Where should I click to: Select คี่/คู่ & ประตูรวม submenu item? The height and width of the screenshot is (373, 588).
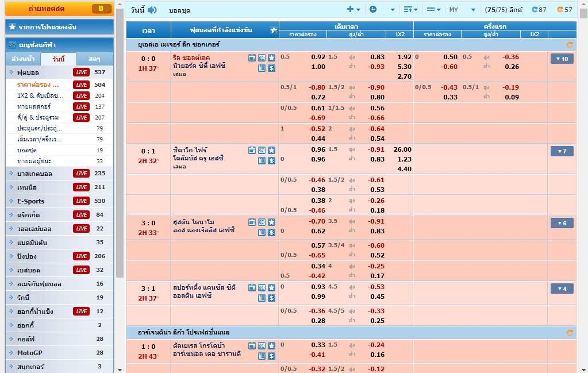tap(37, 117)
